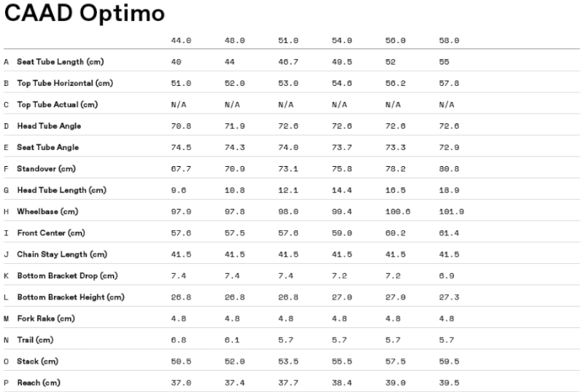The image size is (583, 392).
Task: Select the 56.0 size column header
Action: click(x=395, y=41)
